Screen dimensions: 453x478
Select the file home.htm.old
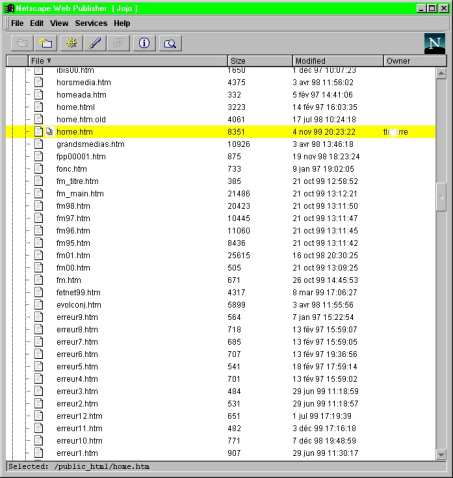pos(81,119)
